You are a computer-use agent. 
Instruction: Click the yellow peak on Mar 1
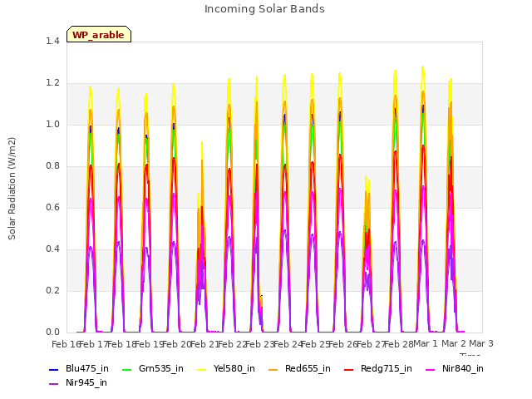[423, 68]
